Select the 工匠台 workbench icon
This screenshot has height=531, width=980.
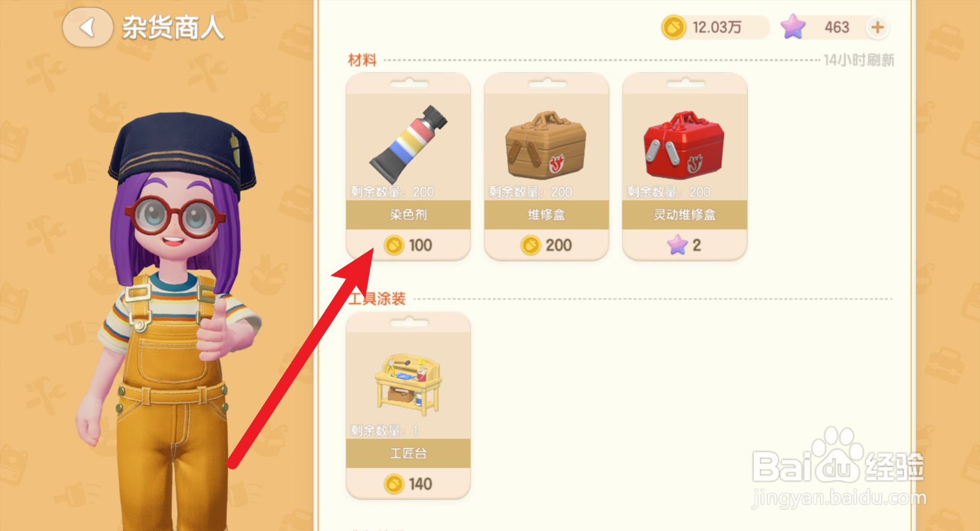(x=408, y=384)
